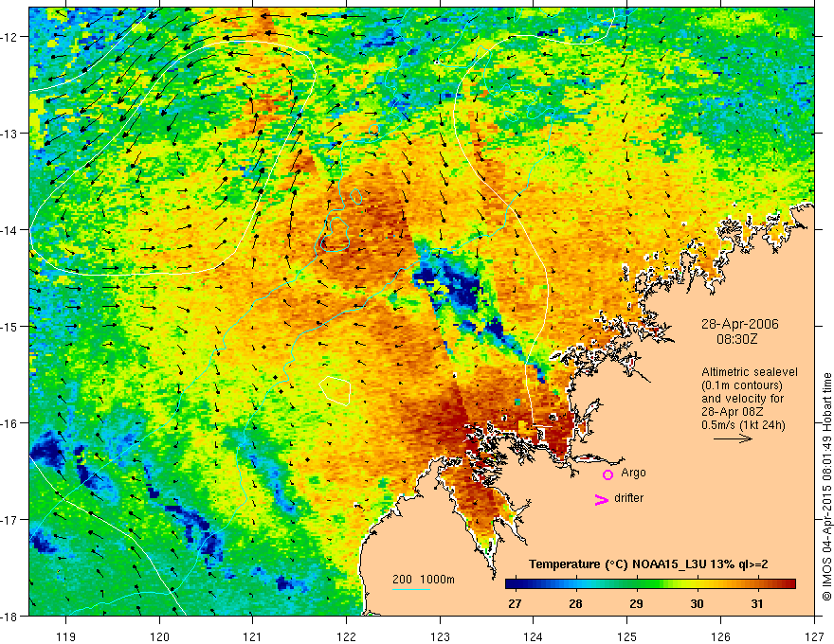Viewport: 834px width, 644px height.
Task: Select the time text 08:30Z
Action: pos(737,339)
